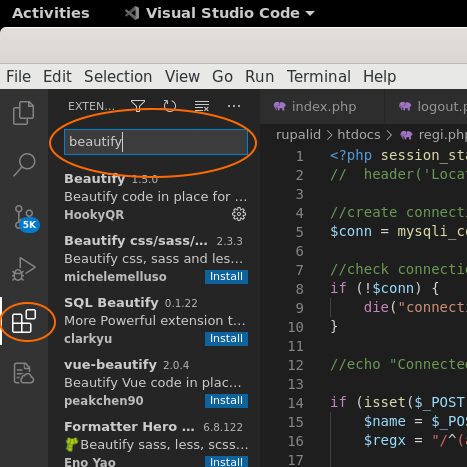Select the Beautify 1.5.0 extension title

coord(95,179)
